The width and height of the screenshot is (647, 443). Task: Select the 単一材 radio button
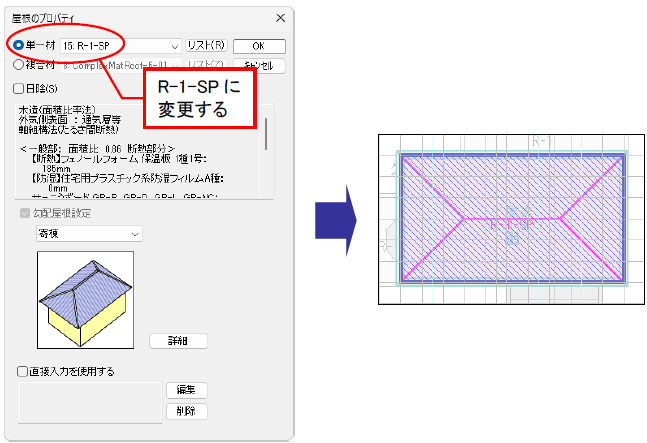tap(20, 46)
